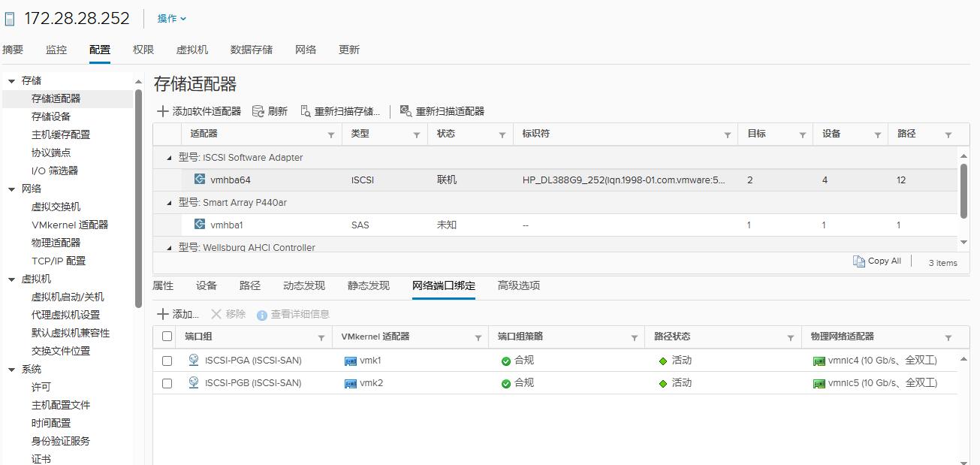Collapse the 存储 section in sidebar
Screen dimensions: 980x465
[x=12, y=81]
